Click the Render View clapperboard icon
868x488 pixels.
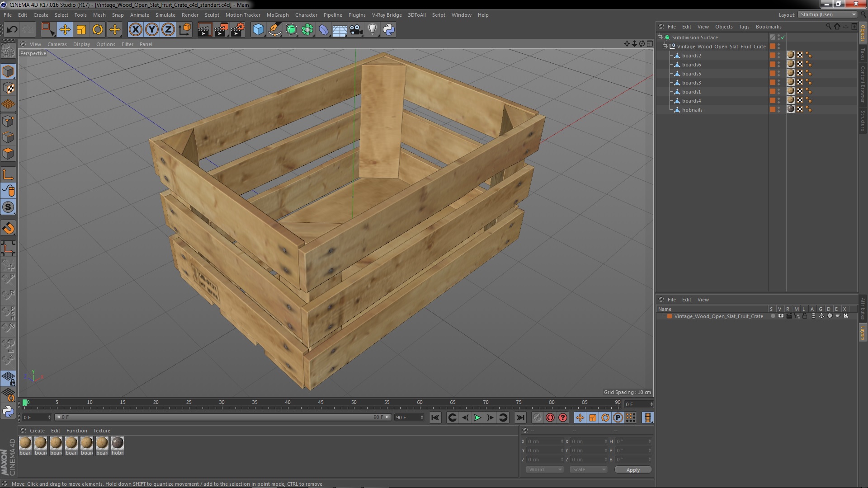(x=204, y=30)
